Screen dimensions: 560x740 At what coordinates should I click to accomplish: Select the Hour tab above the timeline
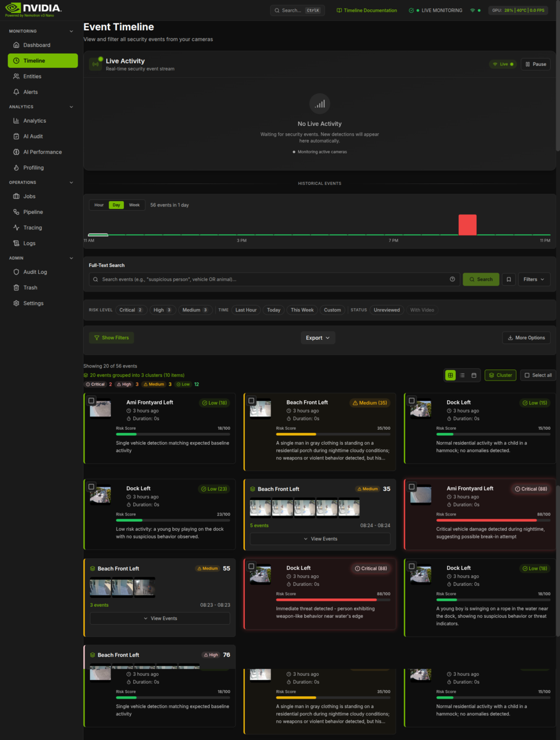(97, 204)
